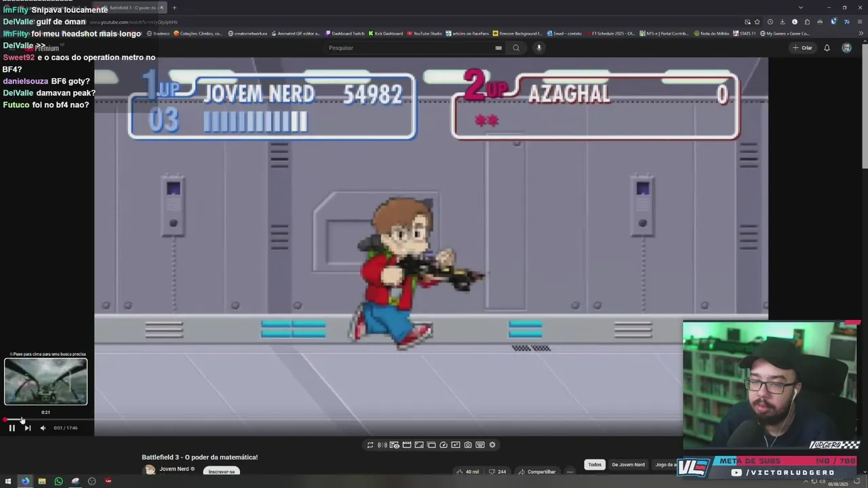Open a new browser tab with plus
This screenshot has height=488, width=868.
174,7
